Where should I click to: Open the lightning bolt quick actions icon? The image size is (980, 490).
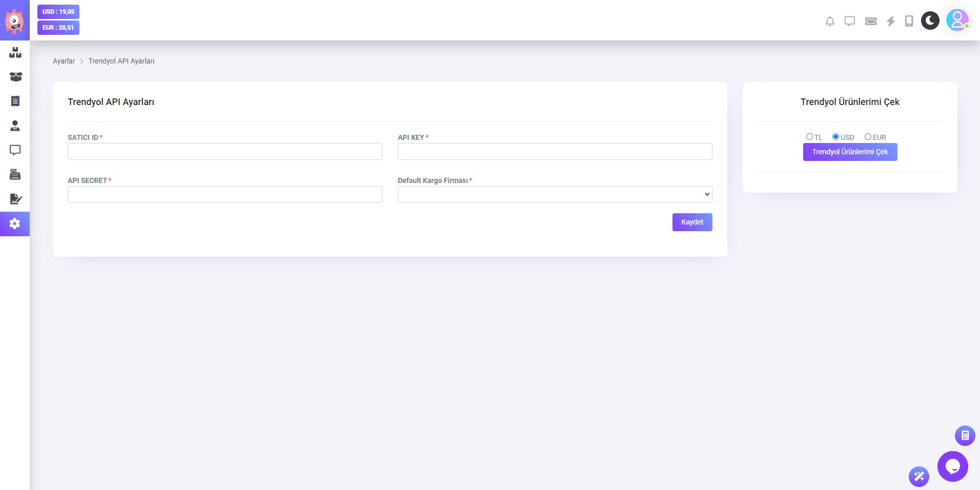coord(891,21)
